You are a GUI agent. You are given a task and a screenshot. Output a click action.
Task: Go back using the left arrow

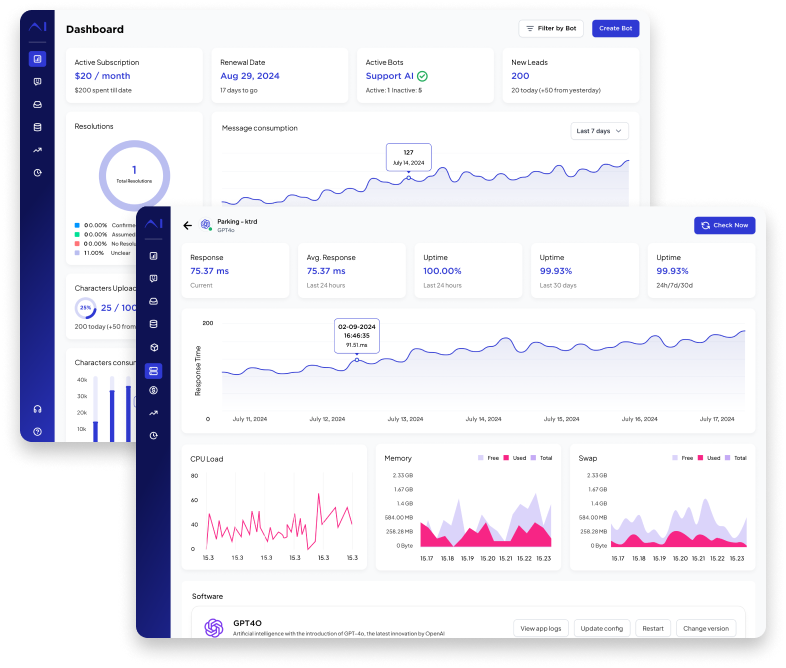[x=187, y=226]
